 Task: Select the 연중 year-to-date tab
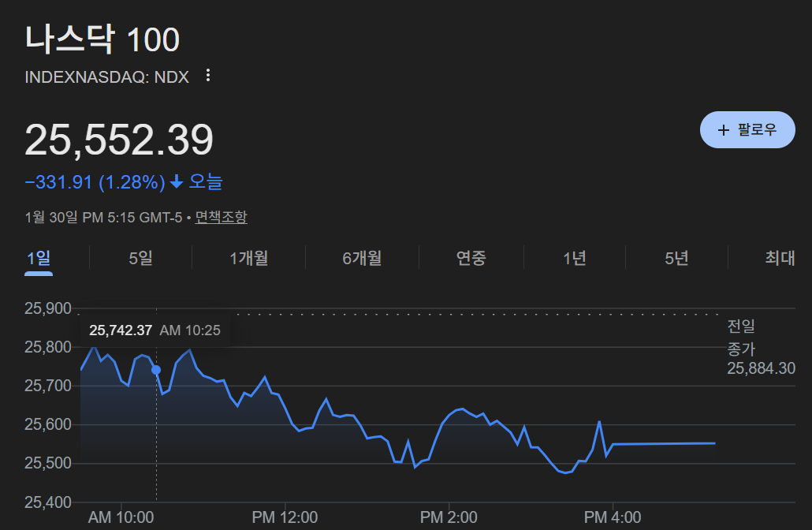[x=471, y=258]
